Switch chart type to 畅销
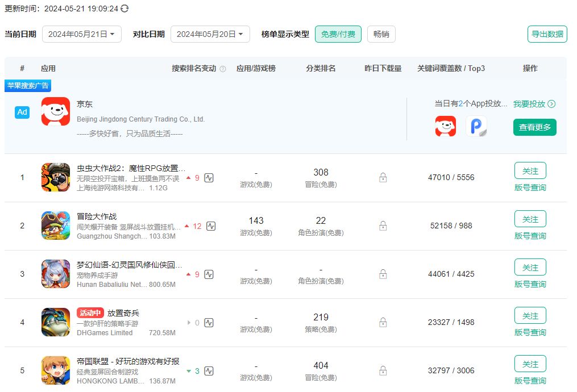Image resolution: width=577 pixels, height=392 pixels. click(x=381, y=34)
